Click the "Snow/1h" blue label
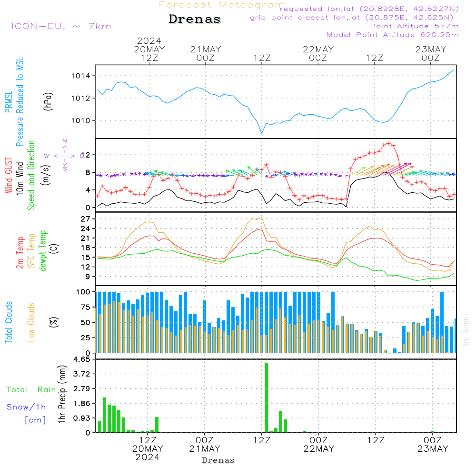Image resolution: width=476 pixels, height=476 pixels. [x=26, y=407]
